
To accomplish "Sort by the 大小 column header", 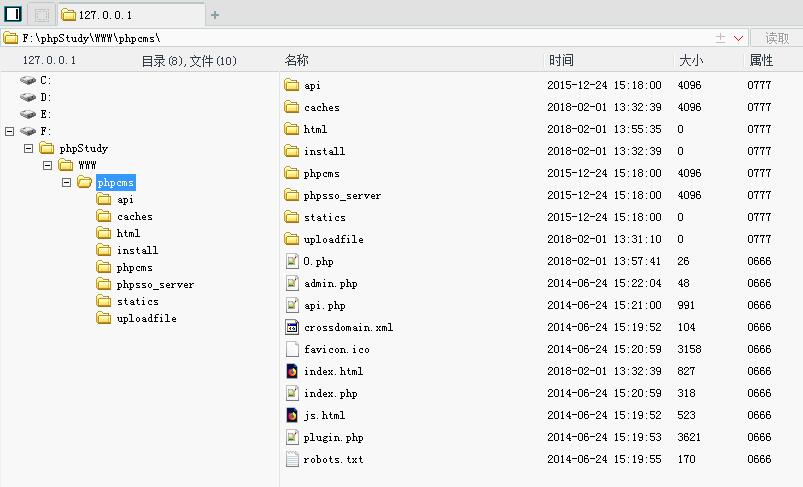I will [691, 60].
